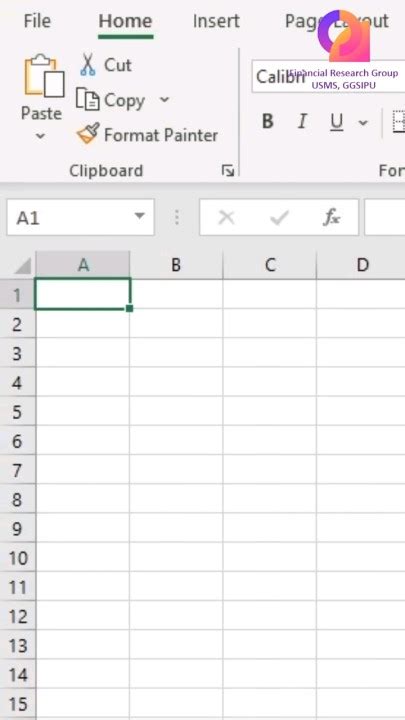Click the Paste clipboard icon

point(44,75)
